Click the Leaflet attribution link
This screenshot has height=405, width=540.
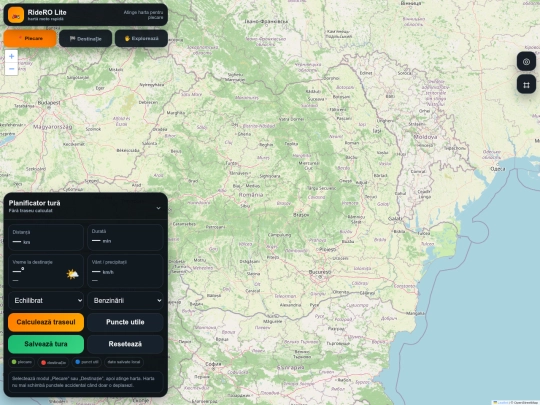point(503,402)
